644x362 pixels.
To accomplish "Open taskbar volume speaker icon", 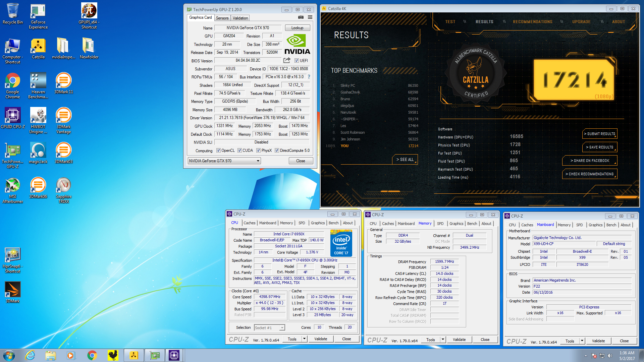I will pos(610,356).
